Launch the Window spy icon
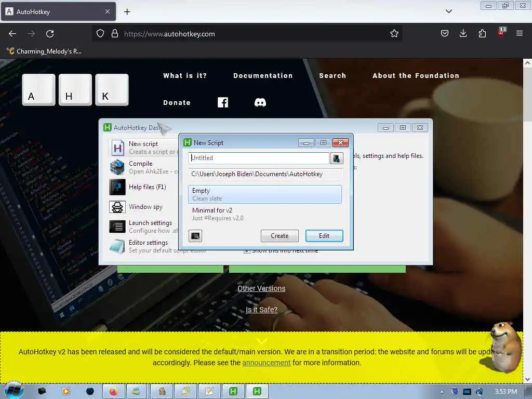The image size is (532, 399). (x=117, y=207)
